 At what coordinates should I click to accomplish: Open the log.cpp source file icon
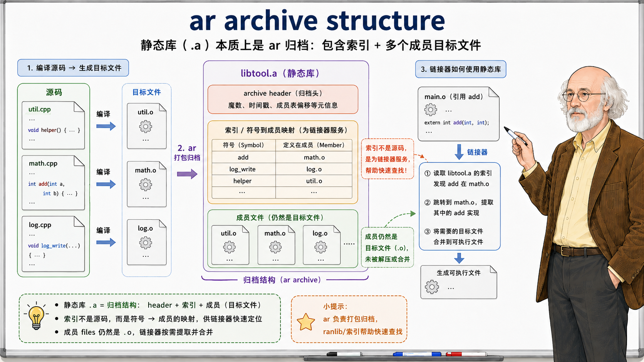pyautogui.click(x=53, y=244)
